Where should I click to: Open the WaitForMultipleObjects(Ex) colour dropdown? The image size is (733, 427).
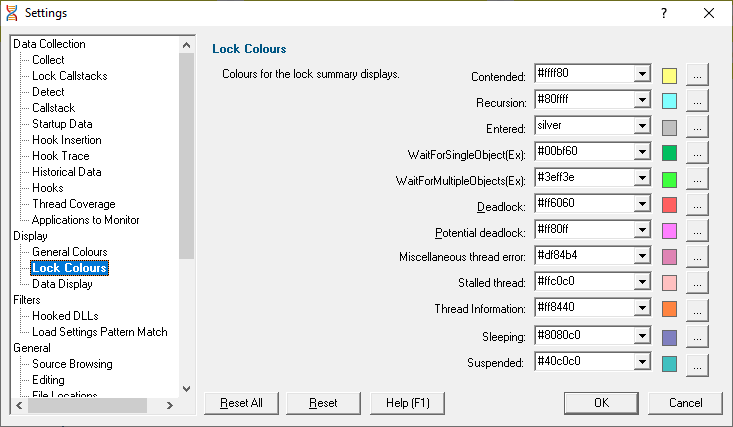click(x=642, y=177)
